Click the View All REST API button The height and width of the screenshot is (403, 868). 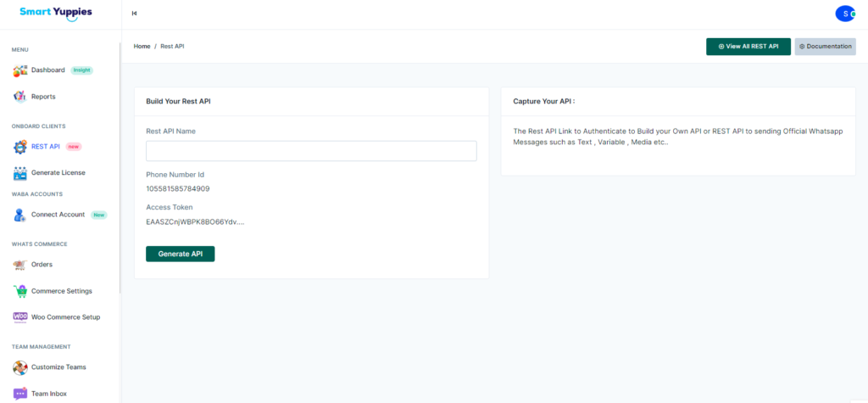tap(748, 47)
